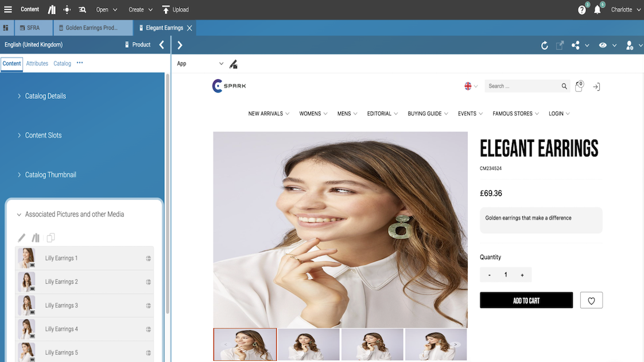Toggle the eye preview visibility icon
Image resolution: width=644 pixels, height=362 pixels.
(x=603, y=45)
